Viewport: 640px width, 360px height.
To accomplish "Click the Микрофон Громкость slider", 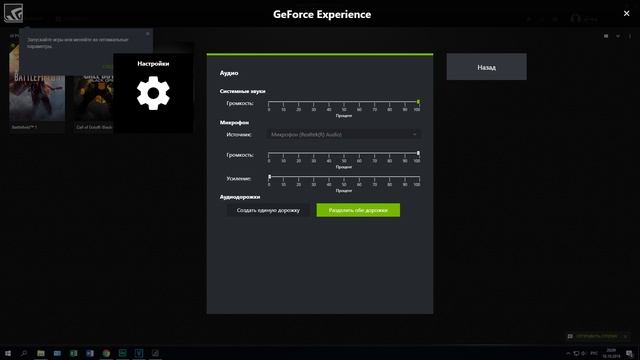I will point(344,154).
